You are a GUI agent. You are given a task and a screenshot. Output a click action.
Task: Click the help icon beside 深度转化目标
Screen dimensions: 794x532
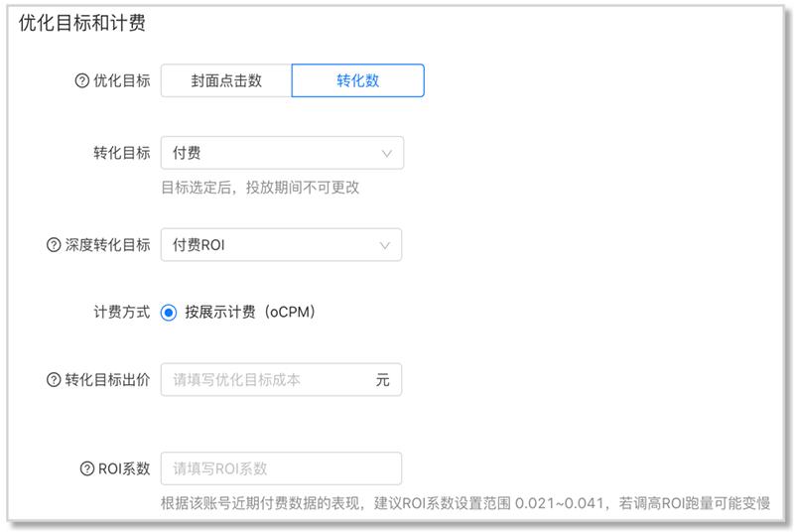54,245
